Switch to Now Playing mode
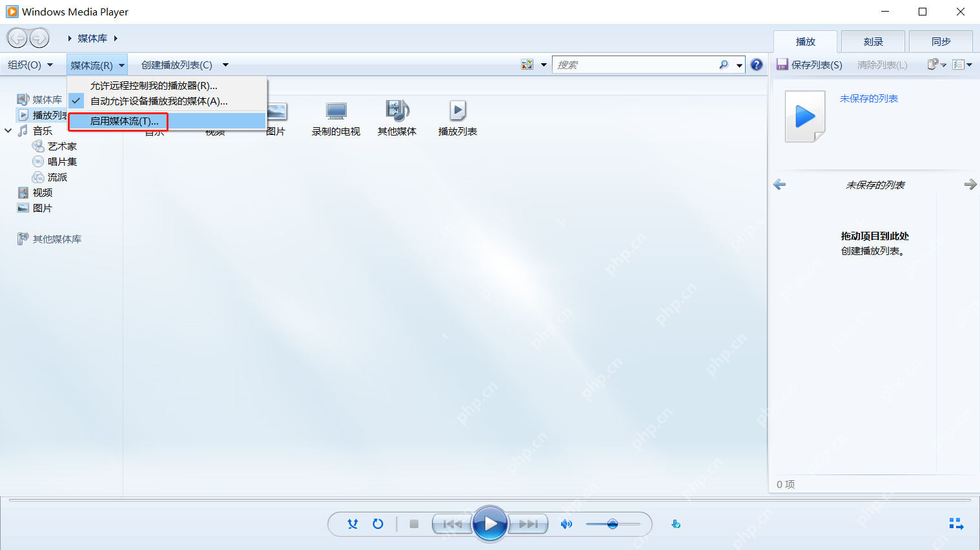The image size is (980, 550). point(956,524)
